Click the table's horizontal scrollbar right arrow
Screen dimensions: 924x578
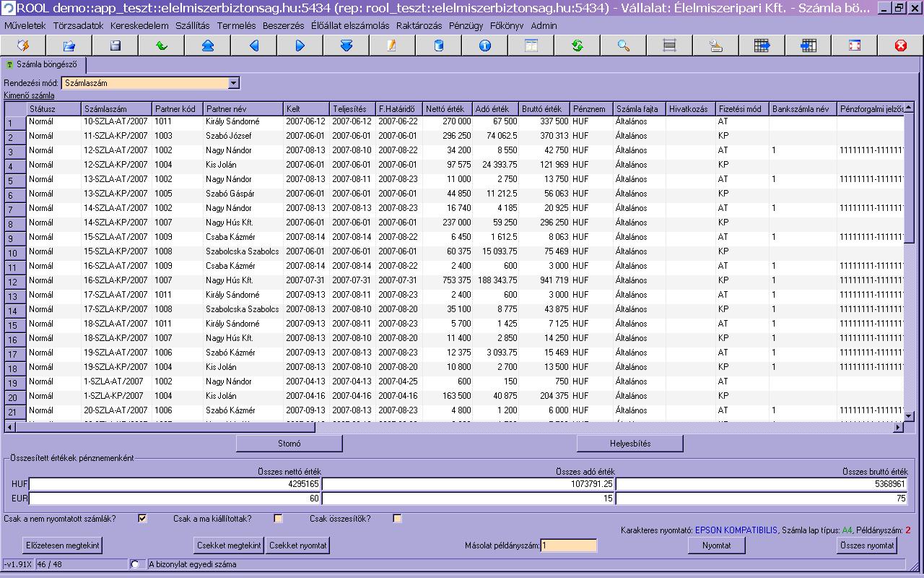point(898,427)
